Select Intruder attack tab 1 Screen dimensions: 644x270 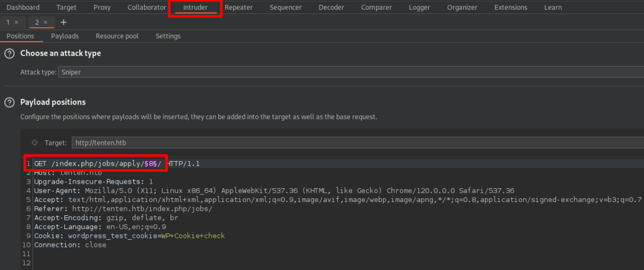pos(8,22)
